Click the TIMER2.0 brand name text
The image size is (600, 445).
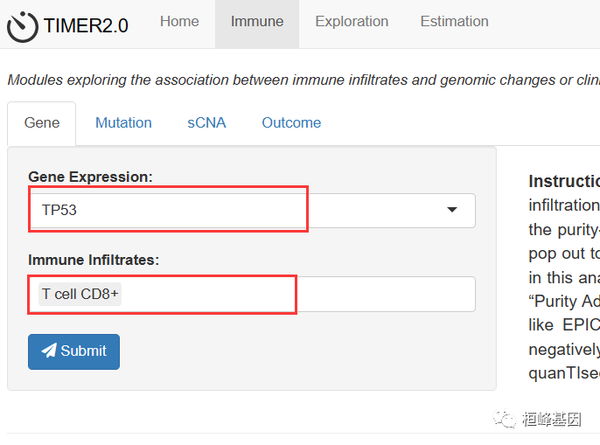pos(86,26)
